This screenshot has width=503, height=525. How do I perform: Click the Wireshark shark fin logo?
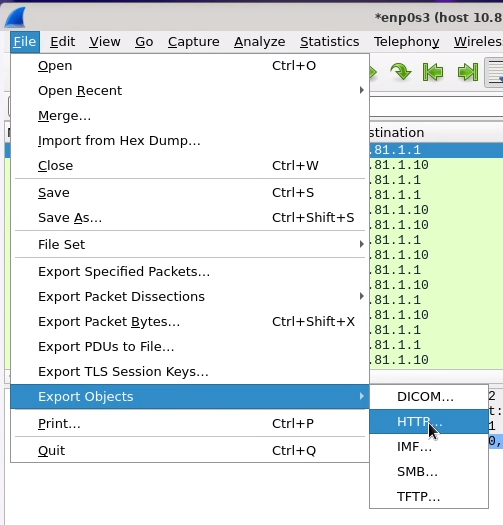(x=15, y=17)
